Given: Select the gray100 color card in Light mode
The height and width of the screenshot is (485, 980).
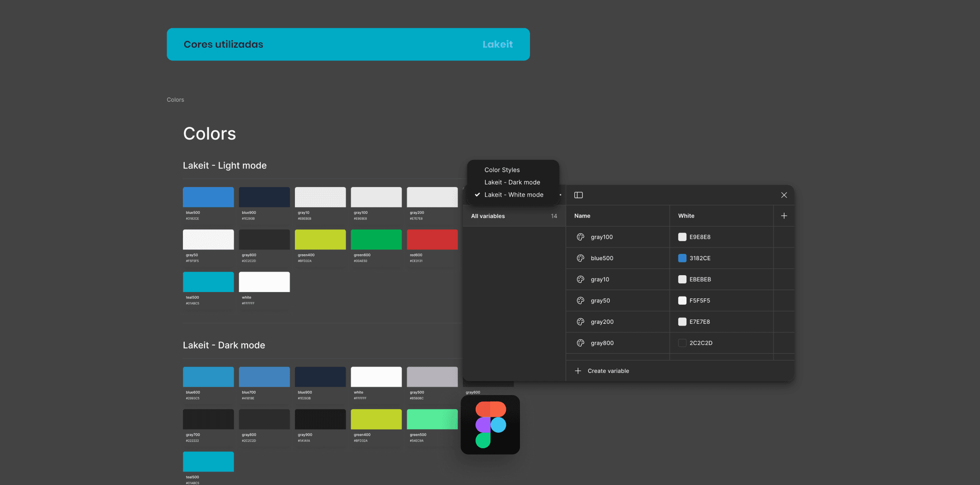Looking at the screenshot, I should click(376, 205).
